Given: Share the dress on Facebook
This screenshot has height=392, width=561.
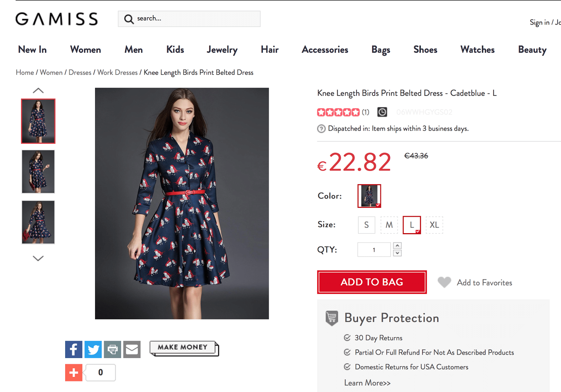Looking at the screenshot, I should (x=74, y=349).
